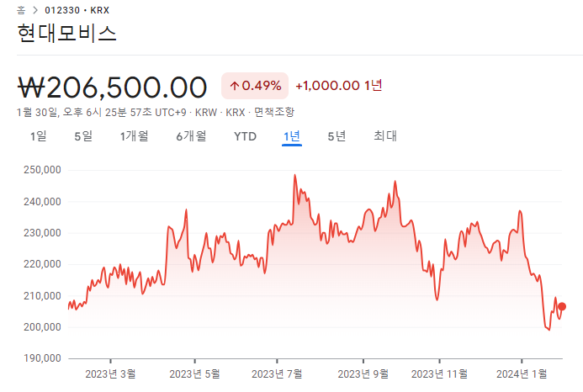
Task: Switch chart to 1개월 range
Action: [135, 136]
